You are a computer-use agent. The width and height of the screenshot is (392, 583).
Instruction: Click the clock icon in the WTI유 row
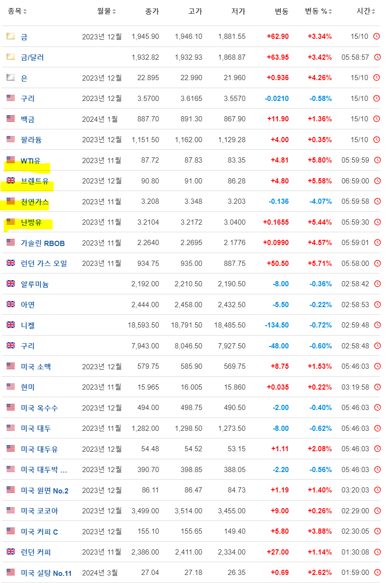tap(377, 160)
